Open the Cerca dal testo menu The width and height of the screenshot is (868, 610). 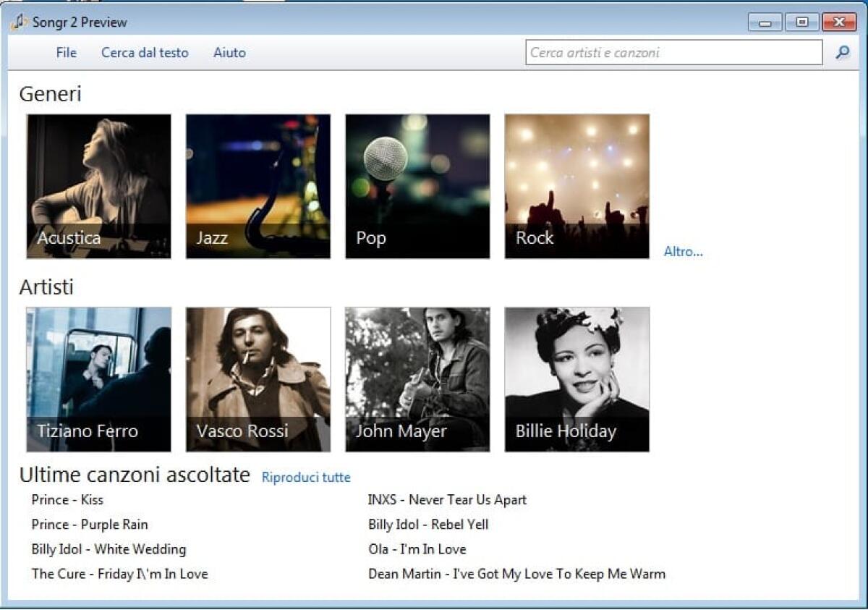tap(145, 52)
